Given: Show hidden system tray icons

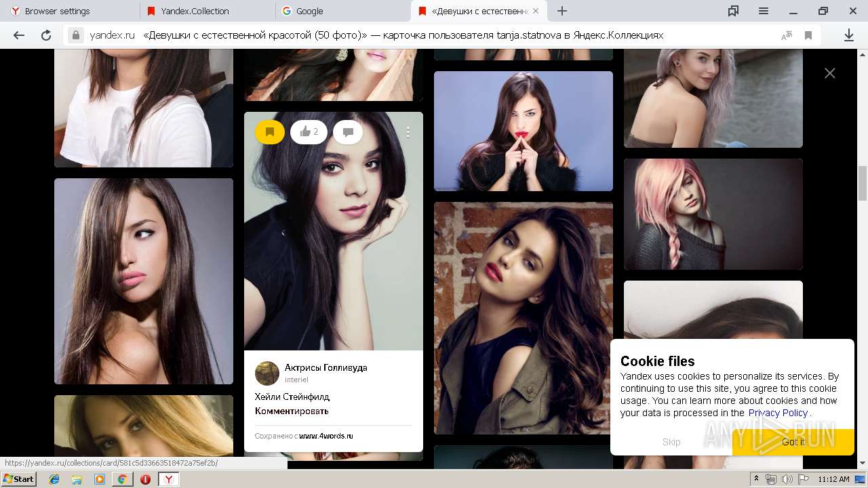Looking at the screenshot, I should [x=756, y=479].
